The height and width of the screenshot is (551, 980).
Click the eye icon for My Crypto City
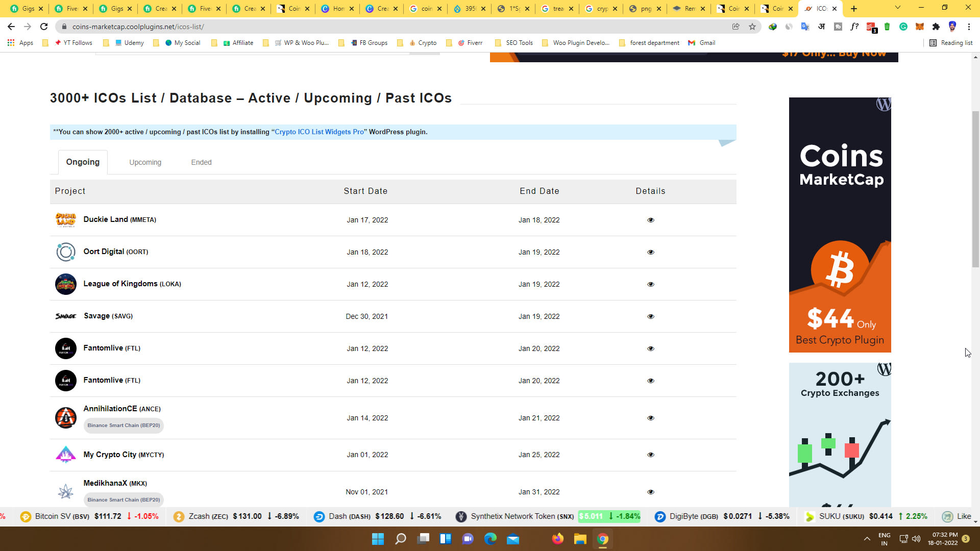click(x=650, y=455)
